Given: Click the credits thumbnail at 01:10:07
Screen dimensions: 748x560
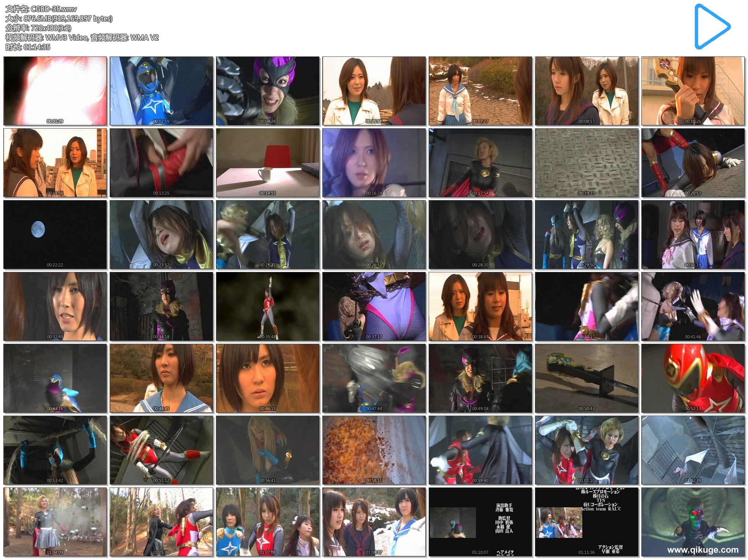Looking at the screenshot, I should pyautogui.click(x=480, y=522).
